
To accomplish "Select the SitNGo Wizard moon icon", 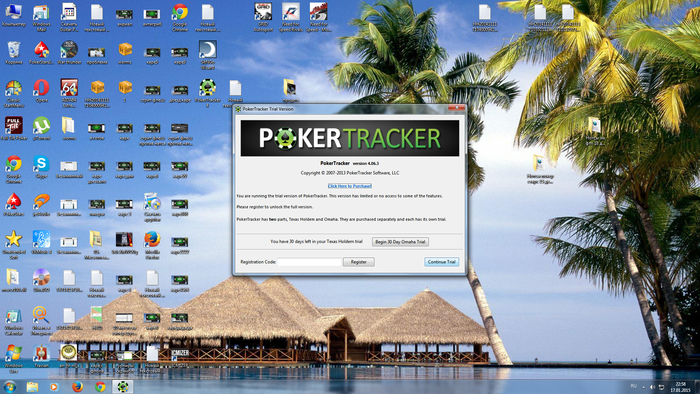I will point(208,54).
